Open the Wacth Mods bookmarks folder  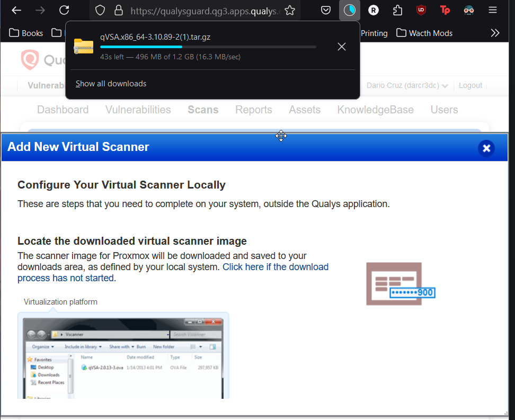point(424,33)
